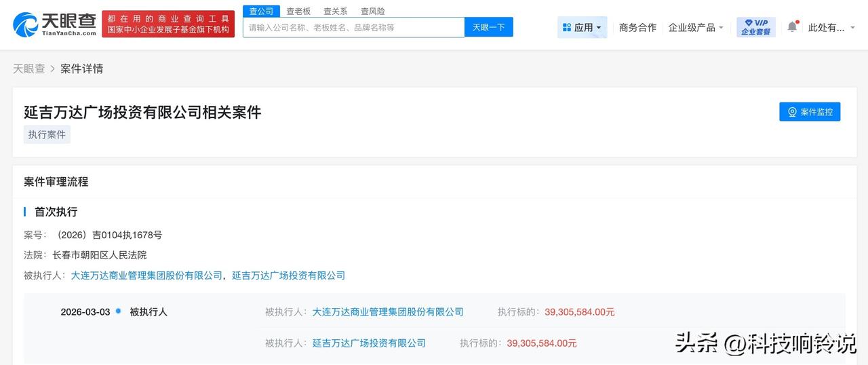Viewport: 868px width, 365px height.
Task: Switch to the 查老板 tab
Action: click(298, 11)
